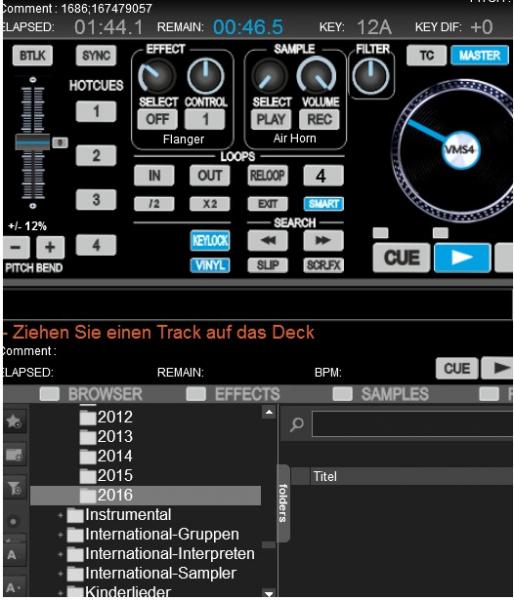Click the loop length 4 button

323,175
